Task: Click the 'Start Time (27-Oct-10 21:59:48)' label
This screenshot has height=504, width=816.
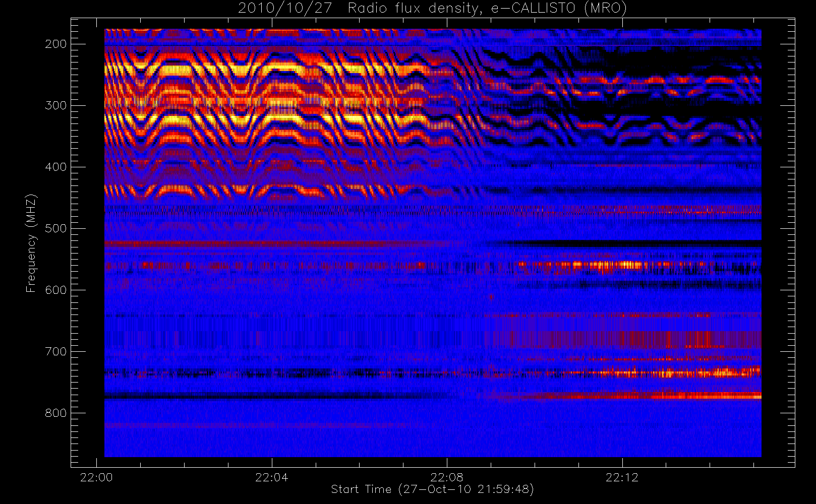Action: [432, 489]
